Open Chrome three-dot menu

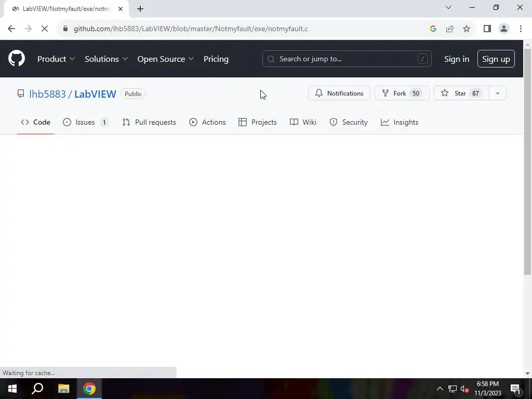pyautogui.click(x=521, y=29)
